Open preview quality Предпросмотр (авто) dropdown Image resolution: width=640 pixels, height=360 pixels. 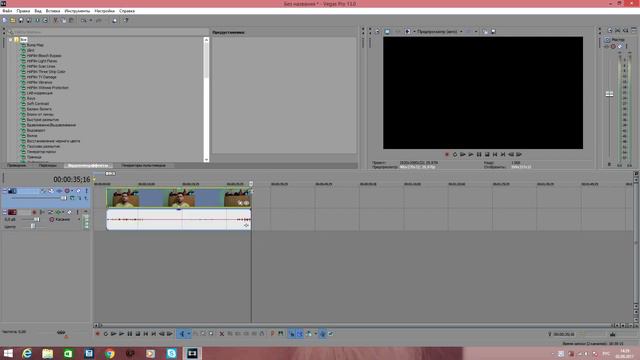pyautogui.click(x=440, y=31)
